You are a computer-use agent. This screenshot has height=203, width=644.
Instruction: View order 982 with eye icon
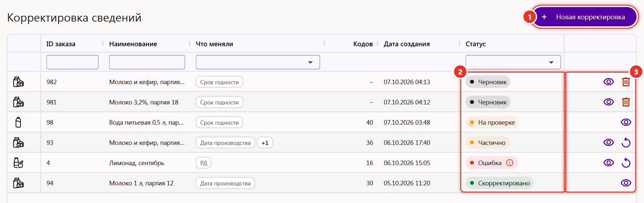[x=609, y=82]
